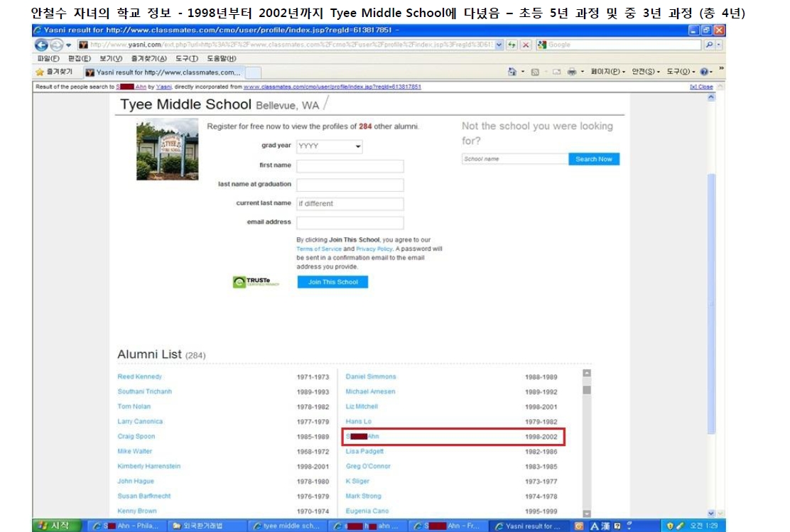Image resolution: width=790 pixels, height=532 pixels.
Task: Expand the Home button dropdown arrow
Action: pos(523,72)
